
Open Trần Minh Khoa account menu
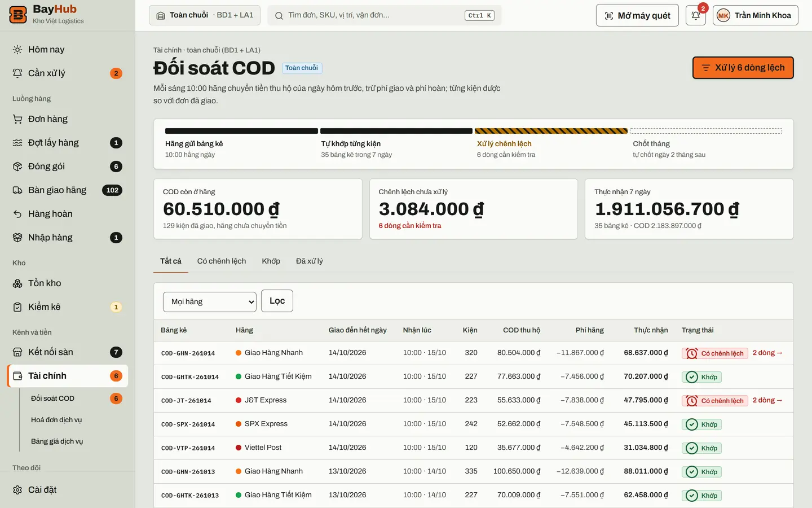point(755,16)
